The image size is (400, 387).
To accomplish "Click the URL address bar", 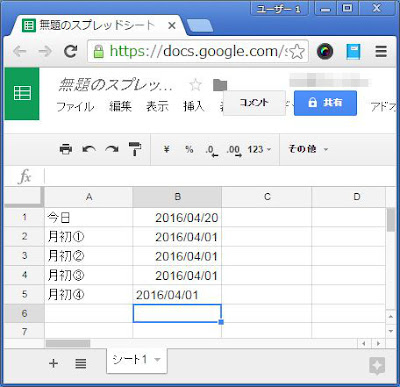I will pos(198,51).
